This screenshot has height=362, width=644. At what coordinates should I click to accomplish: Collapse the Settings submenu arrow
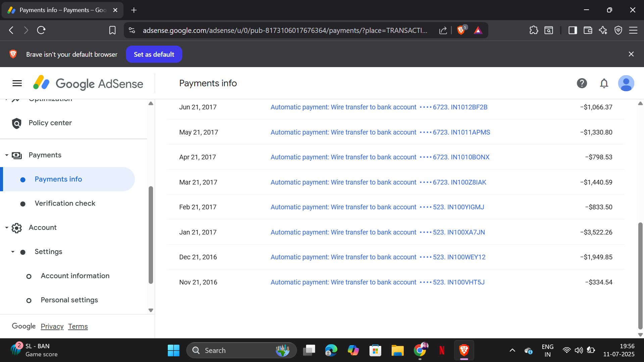[13, 252]
